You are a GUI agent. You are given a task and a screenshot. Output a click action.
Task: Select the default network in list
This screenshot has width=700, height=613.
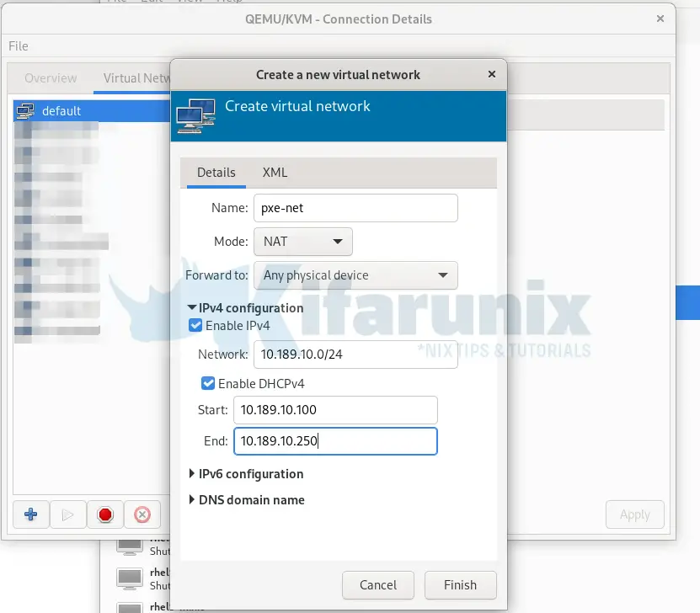[x=92, y=110]
